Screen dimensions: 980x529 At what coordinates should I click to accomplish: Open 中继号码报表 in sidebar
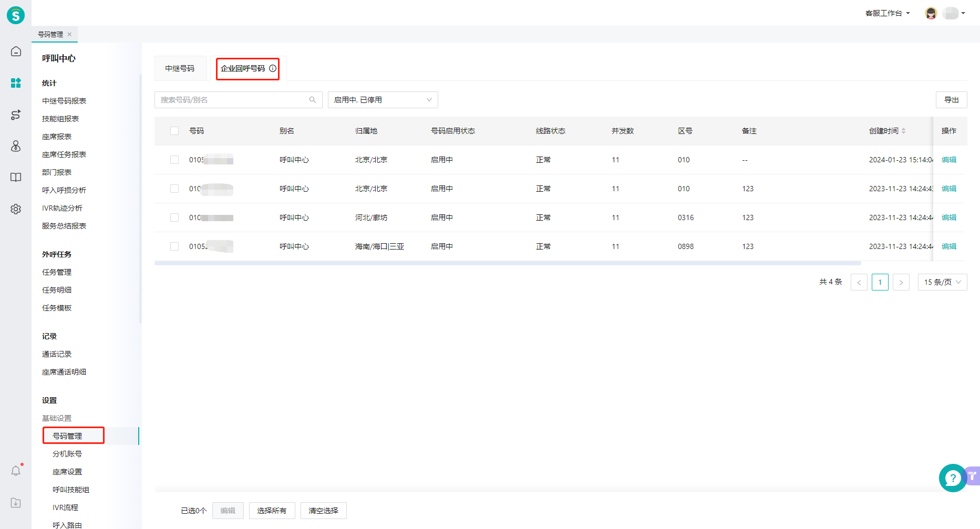click(x=64, y=101)
